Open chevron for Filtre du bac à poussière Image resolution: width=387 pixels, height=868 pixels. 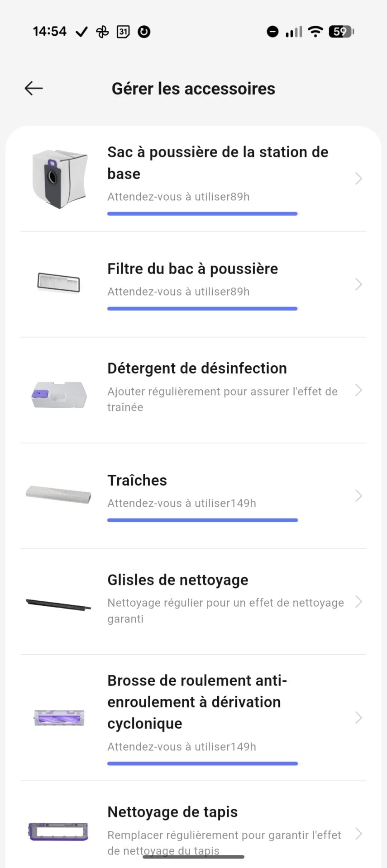(x=358, y=284)
